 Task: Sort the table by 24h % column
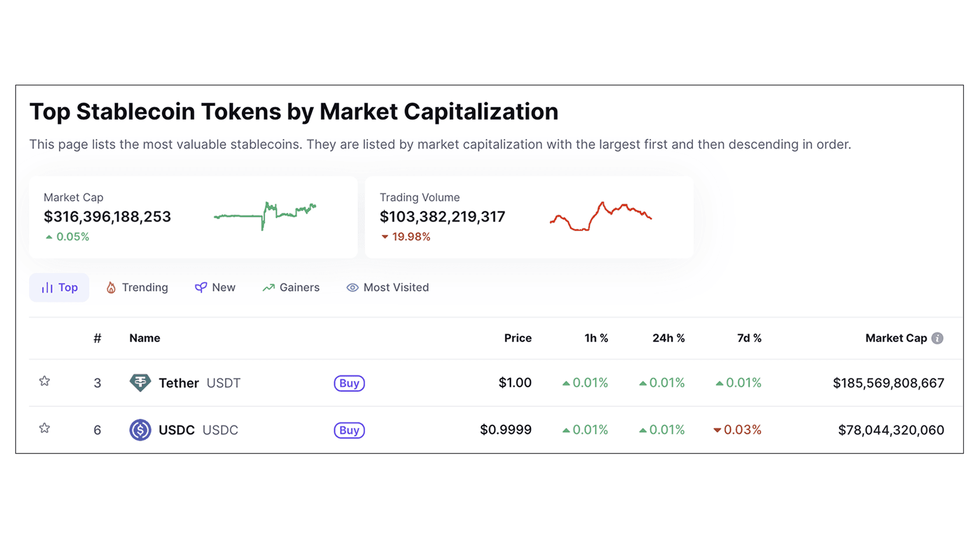coord(668,338)
